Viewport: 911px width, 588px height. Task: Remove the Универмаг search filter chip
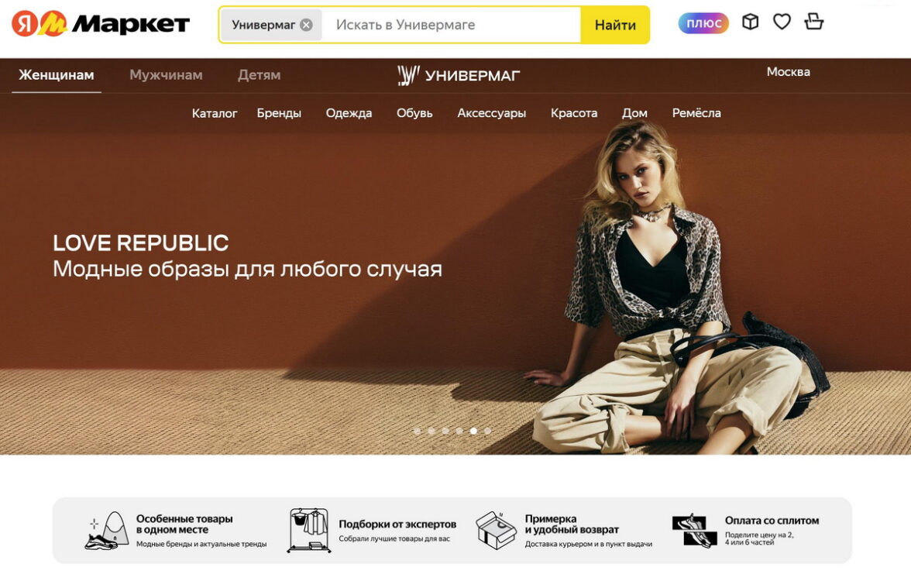click(x=306, y=25)
